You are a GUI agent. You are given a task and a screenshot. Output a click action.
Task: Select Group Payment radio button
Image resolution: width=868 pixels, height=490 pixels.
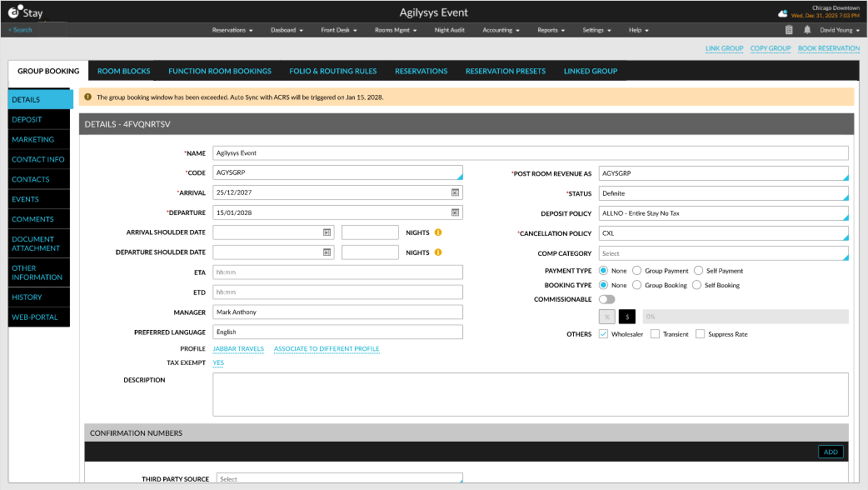tap(636, 271)
